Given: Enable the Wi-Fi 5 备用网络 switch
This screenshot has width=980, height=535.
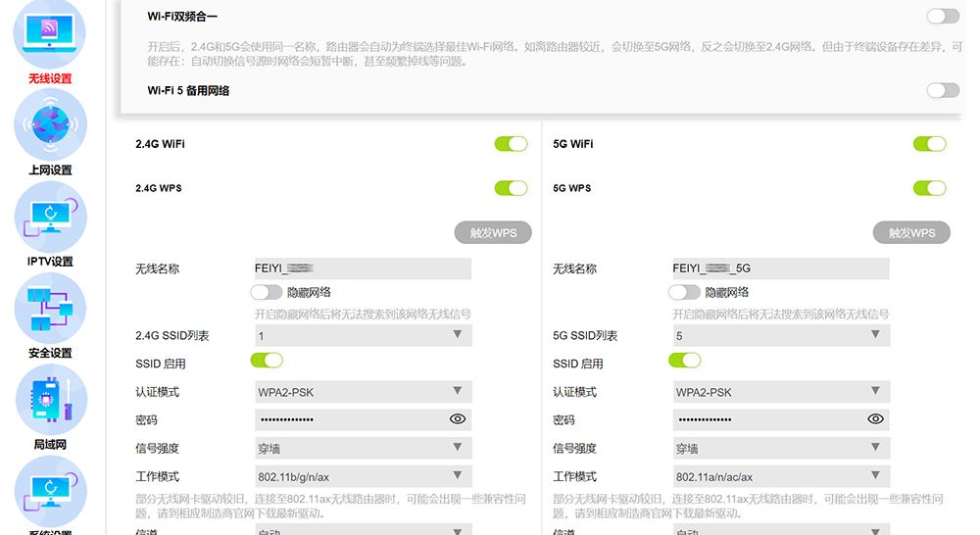Looking at the screenshot, I should pos(943,90).
